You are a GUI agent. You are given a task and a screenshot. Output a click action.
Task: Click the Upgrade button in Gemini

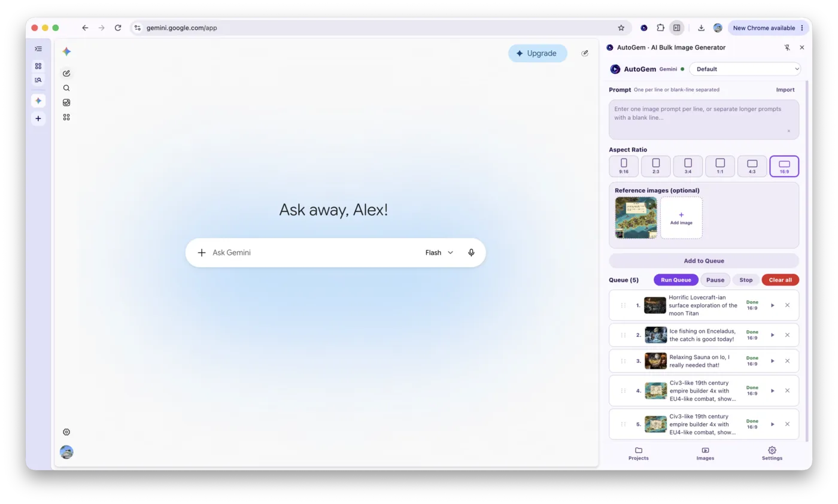point(538,53)
